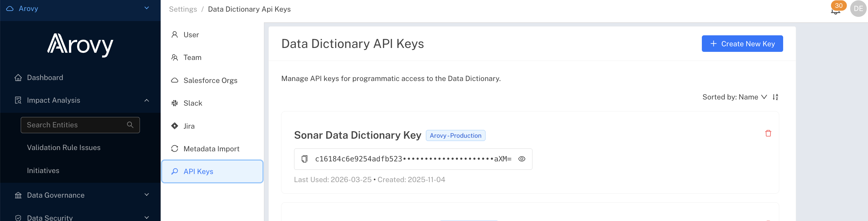
Task: Expand the Data Governance chevron
Action: point(147,195)
